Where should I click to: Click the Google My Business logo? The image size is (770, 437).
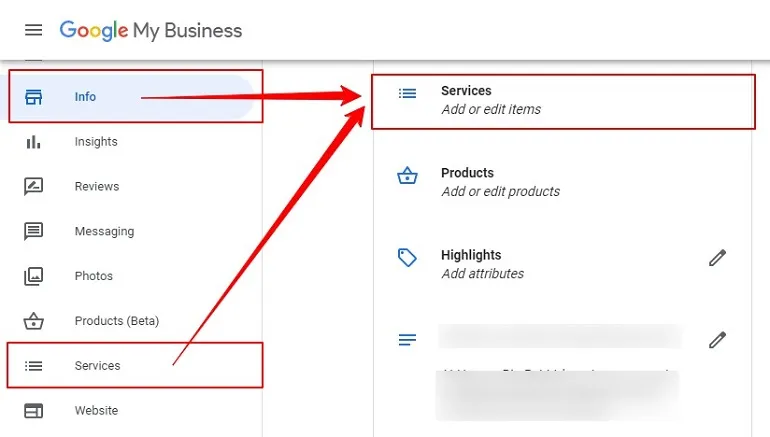pyautogui.click(x=151, y=30)
